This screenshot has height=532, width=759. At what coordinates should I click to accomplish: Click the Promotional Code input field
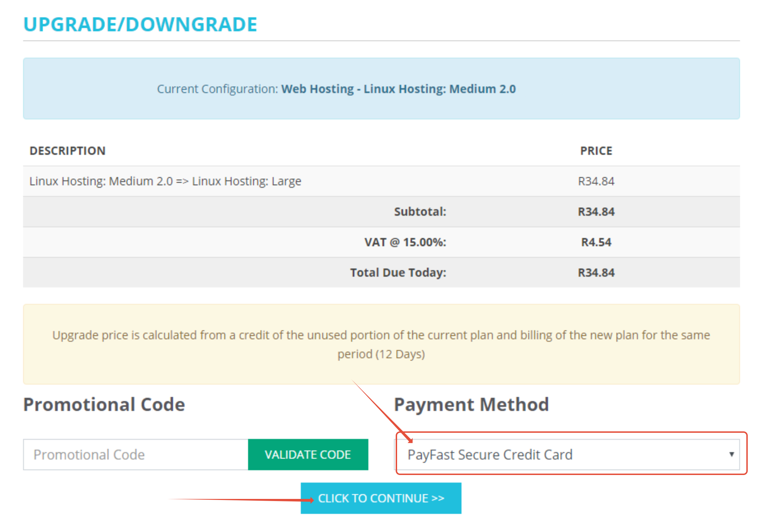coord(136,454)
